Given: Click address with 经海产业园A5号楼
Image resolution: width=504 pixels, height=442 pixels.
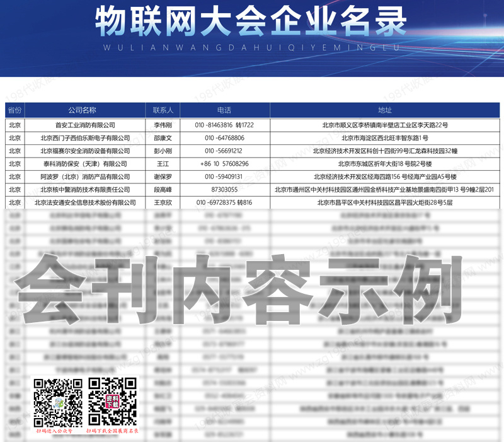Looking at the screenshot, I should point(385,177).
